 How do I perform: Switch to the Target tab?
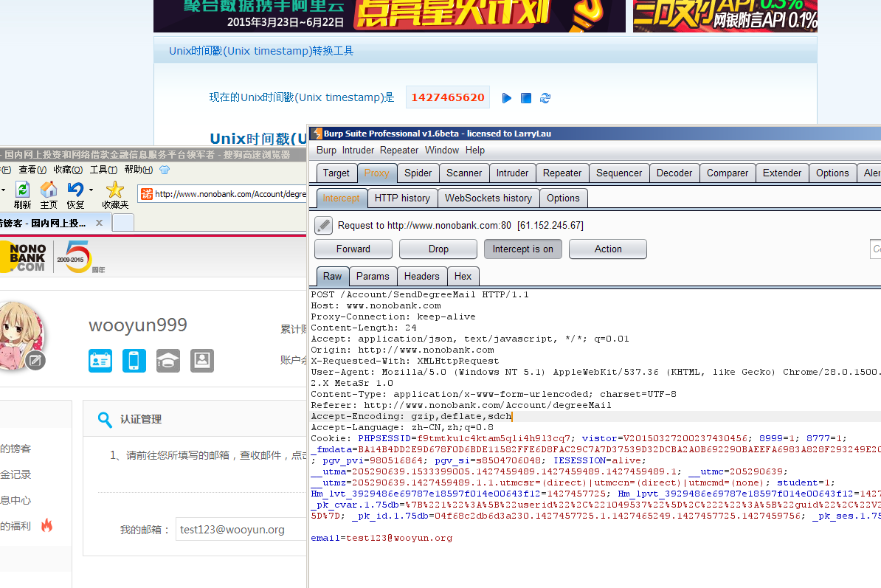(x=336, y=173)
